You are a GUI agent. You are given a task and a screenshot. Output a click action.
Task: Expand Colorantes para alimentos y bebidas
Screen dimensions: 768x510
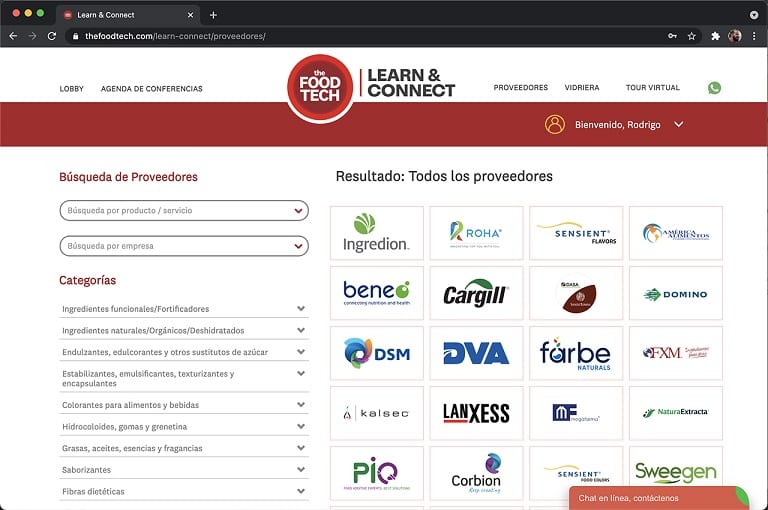[x=184, y=405]
